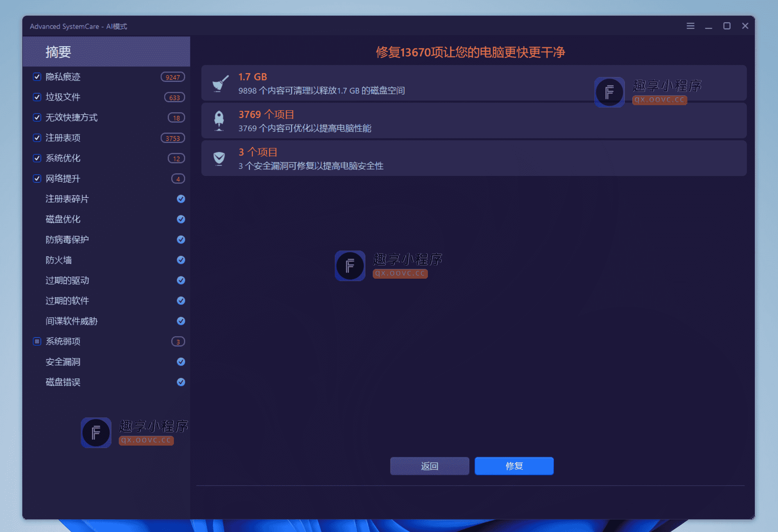Click the blue check icon next to 过期的驱动
Screen dimensions: 778x532
[x=181, y=280]
